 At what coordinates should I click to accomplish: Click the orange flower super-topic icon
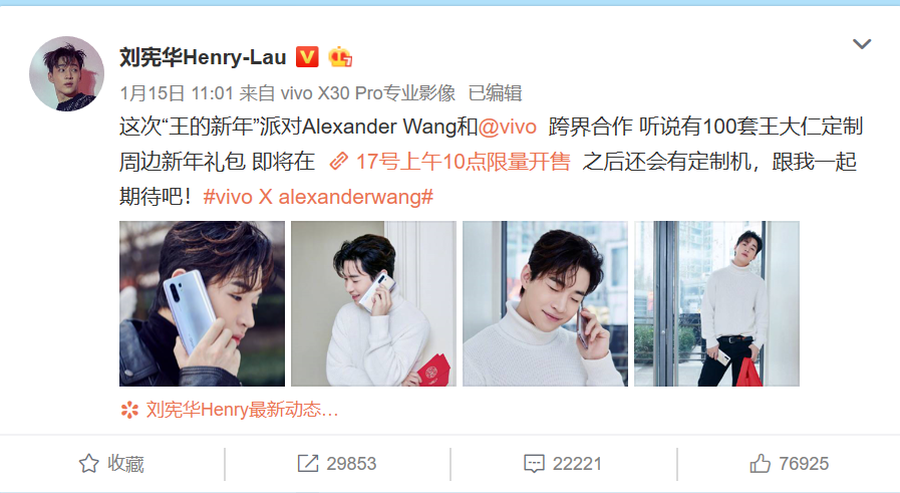click(x=130, y=410)
